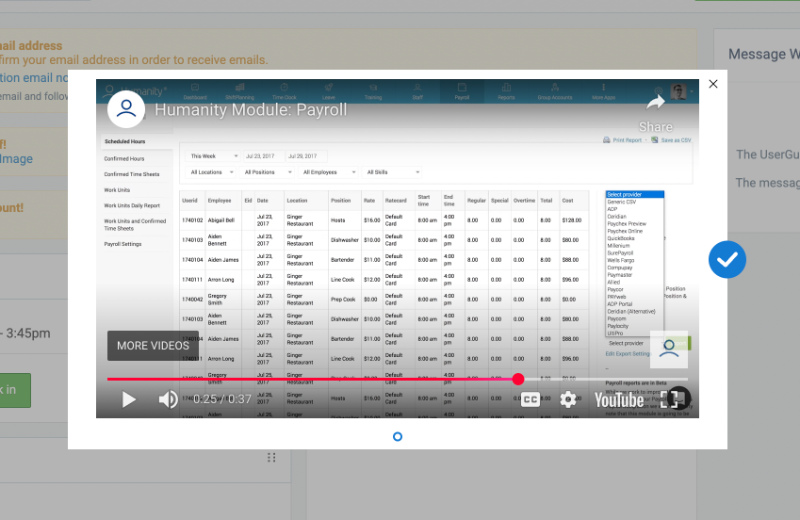Click the drag handle dots icon below modal
This screenshot has width=800, height=520.
pyautogui.click(x=271, y=457)
